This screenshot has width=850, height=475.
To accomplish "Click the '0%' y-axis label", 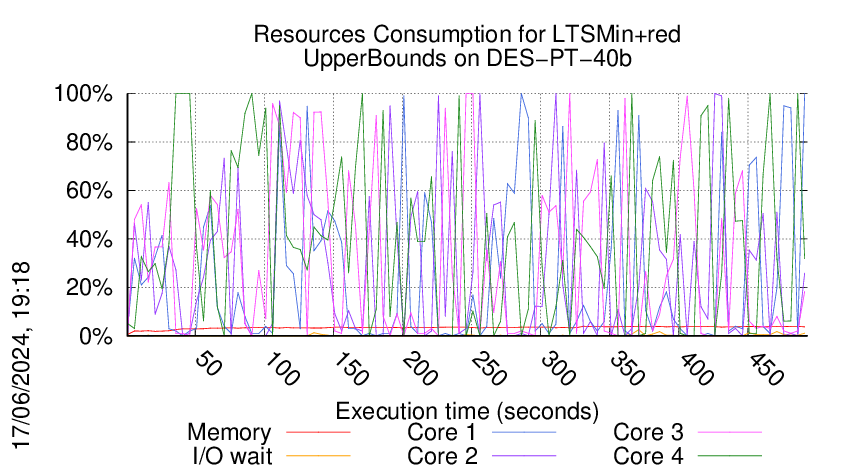I will [95, 336].
